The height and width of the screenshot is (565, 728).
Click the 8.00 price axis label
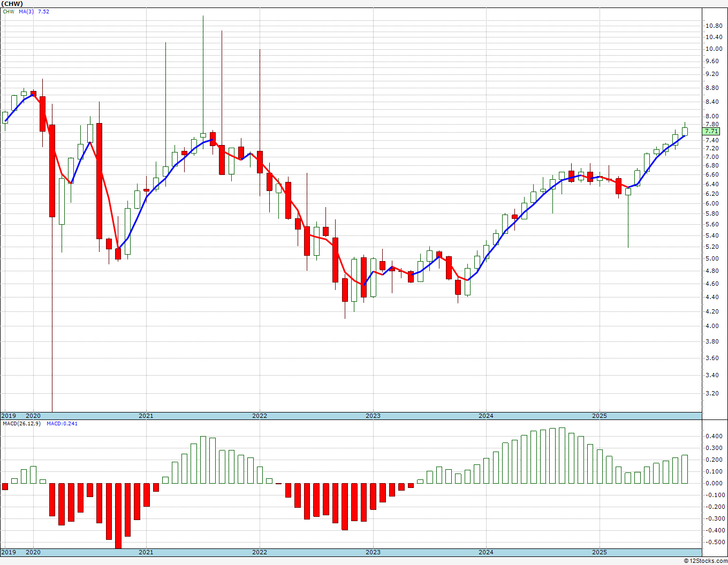[x=712, y=116]
